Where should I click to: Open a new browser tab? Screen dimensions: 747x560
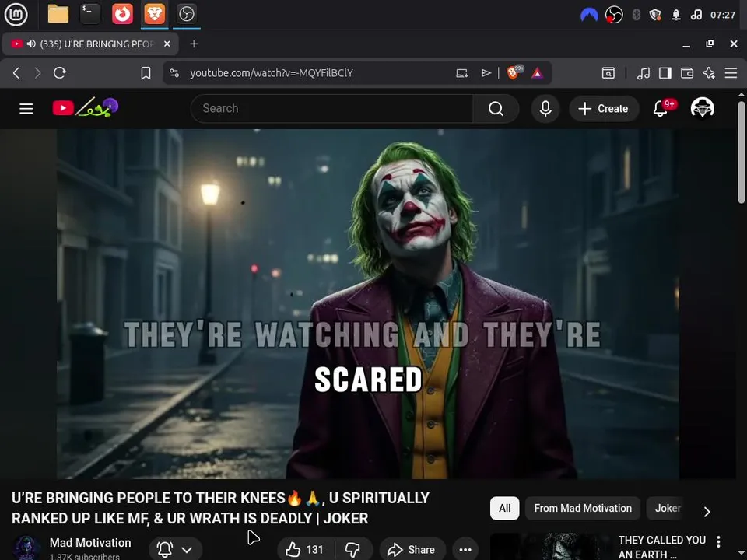pyautogui.click(x=194, y=44)
